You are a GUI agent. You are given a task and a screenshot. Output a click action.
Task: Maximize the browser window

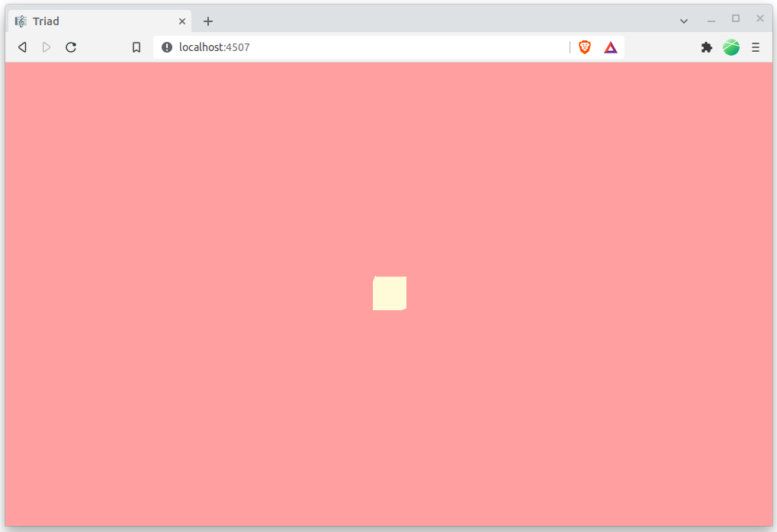pyautogui.click(x=735, y=19)
